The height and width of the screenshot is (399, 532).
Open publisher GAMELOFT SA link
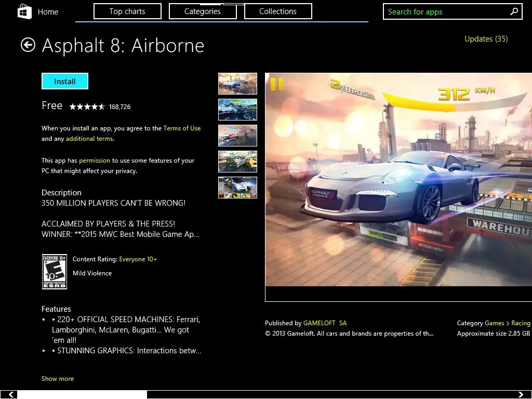pos(325,323)
